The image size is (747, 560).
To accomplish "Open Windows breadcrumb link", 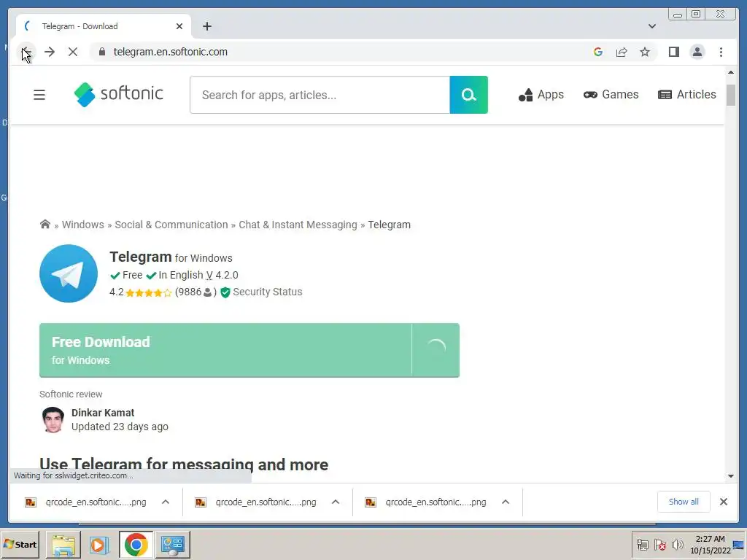I will click(x=82, y=225).
